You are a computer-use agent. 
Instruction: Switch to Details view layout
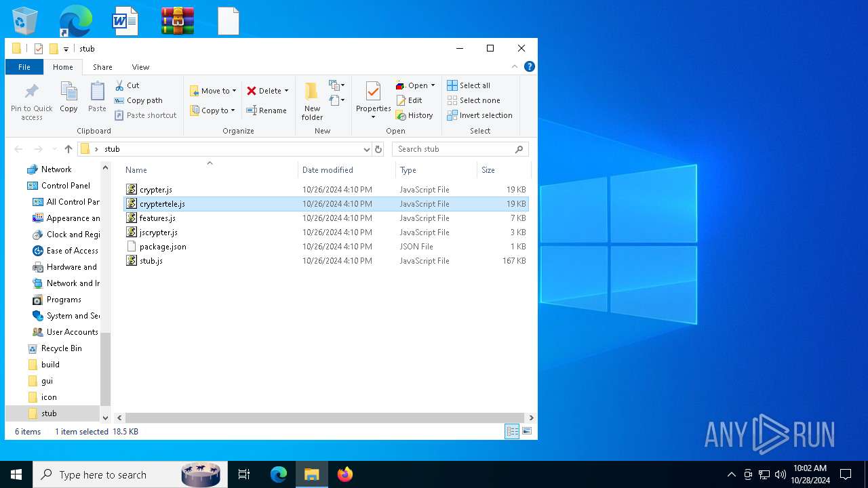pos(512,431)
